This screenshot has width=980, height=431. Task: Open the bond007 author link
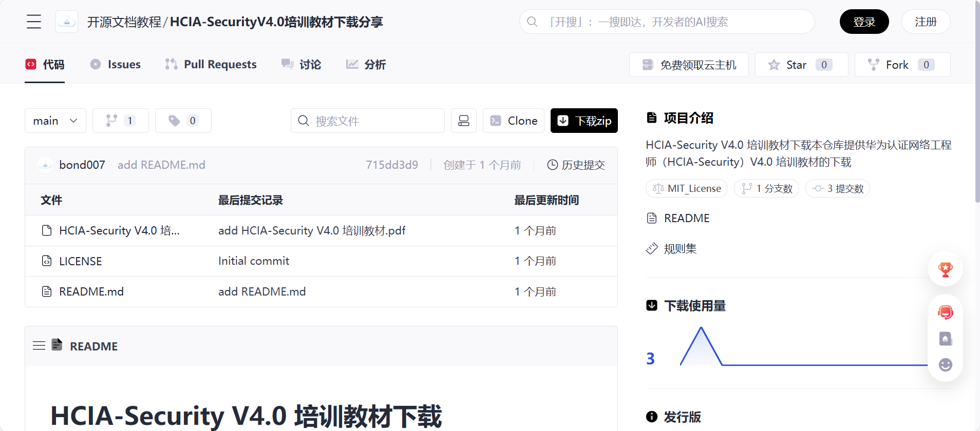[x=82, y=165]
